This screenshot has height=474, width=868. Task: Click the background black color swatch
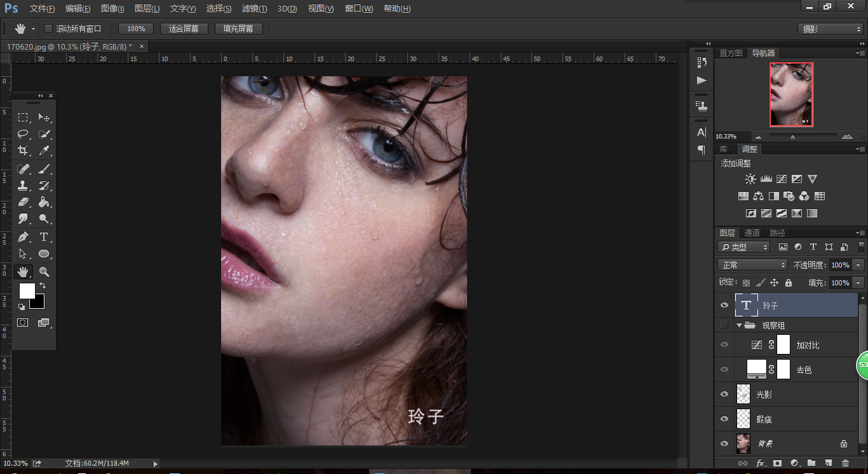pos(39,304)
